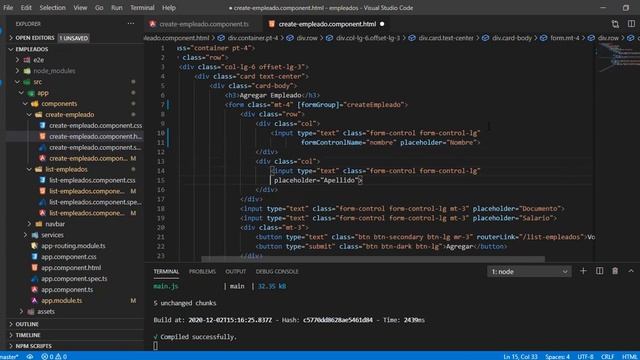Switch to create-empleado.component.ts editor tab
Viewport: 640px width, 360px height.
[204, 24]
